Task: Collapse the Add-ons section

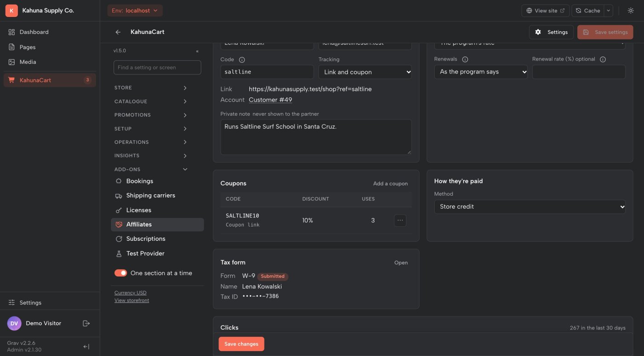Action: 151,170
